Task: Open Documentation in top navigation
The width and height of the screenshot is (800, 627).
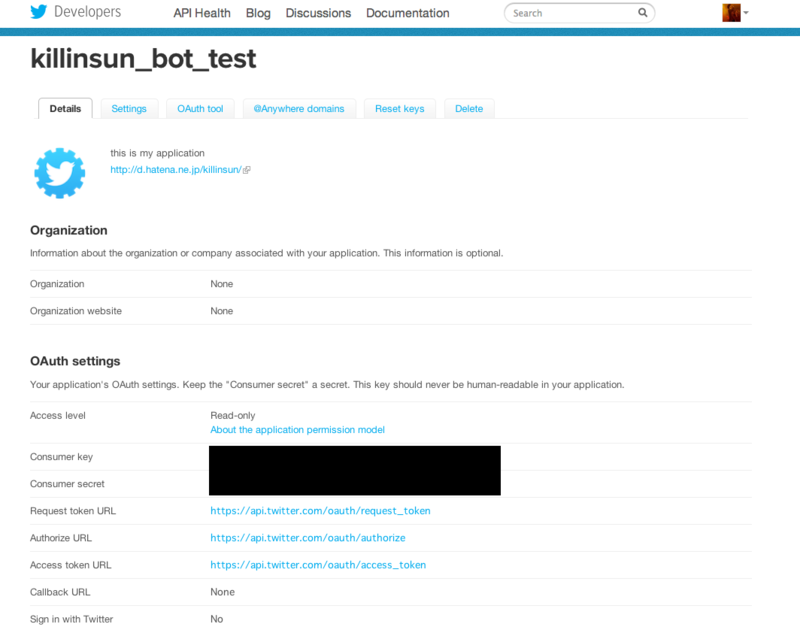Action: pyautogui.click(x=408, y=13)
